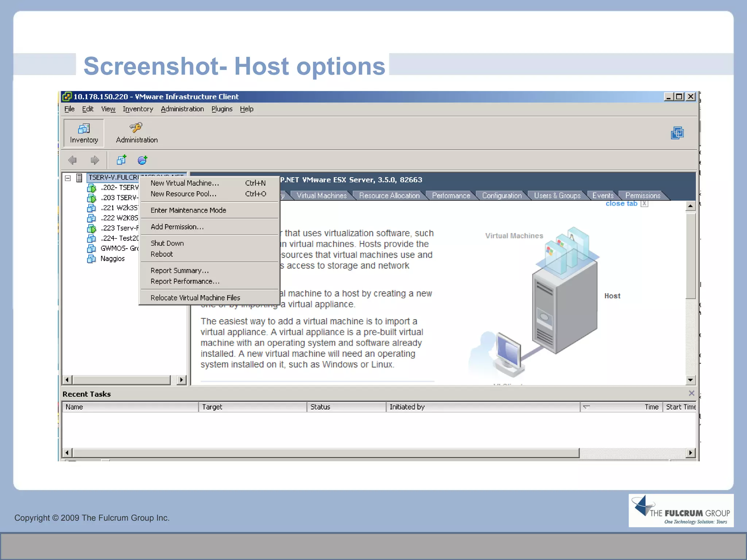Switch to the Users & Groups tab
747x560 pixels.
557,196
